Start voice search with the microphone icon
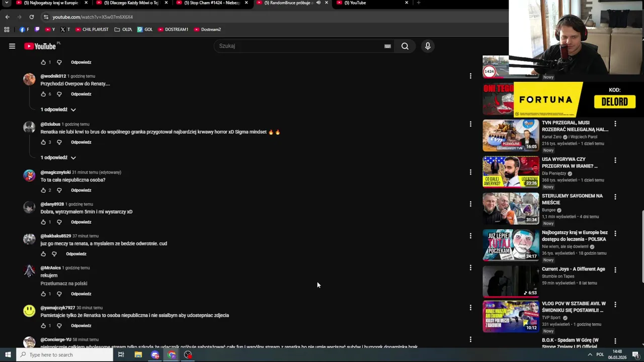 pos(428,46)
